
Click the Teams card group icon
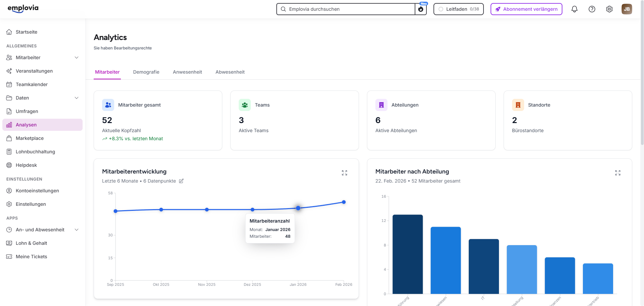245,105
